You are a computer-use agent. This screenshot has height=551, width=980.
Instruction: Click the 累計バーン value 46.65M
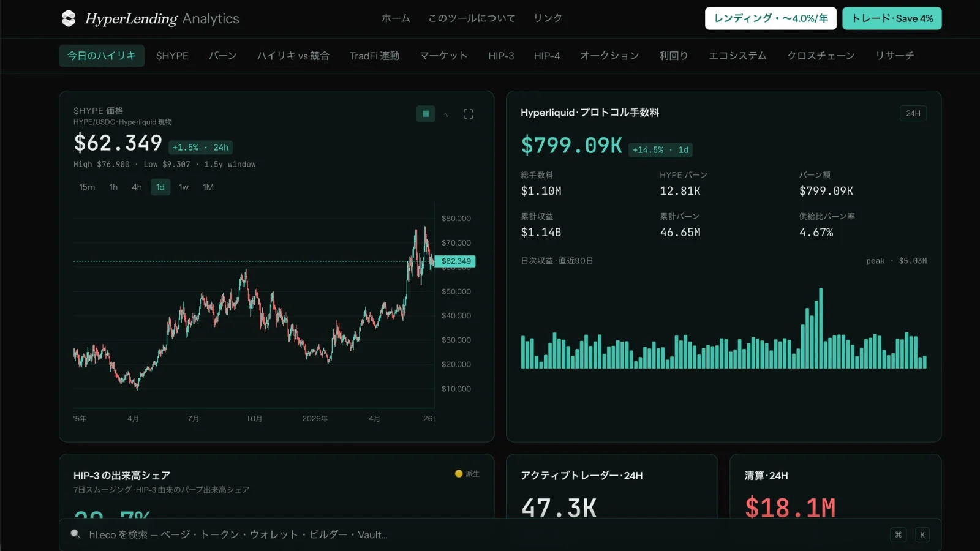coord(680,233)
